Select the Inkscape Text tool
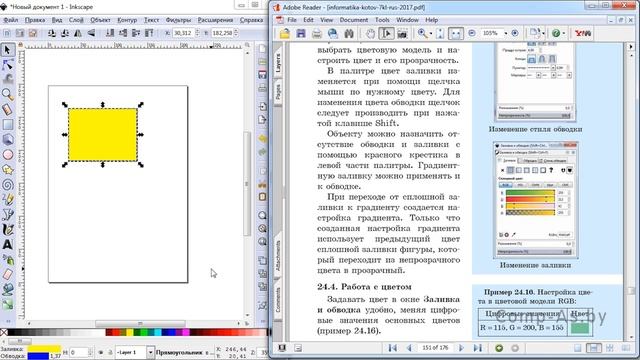 (x=7, y=244)
